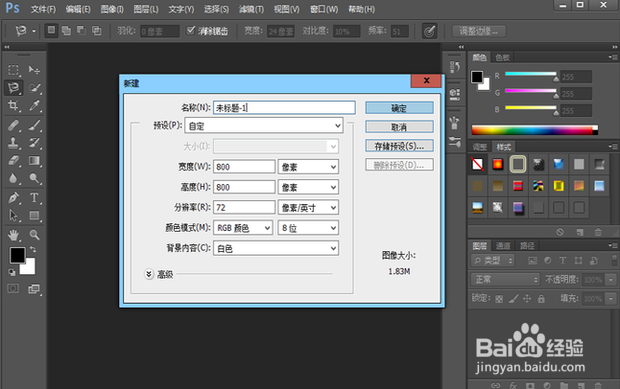The height and width of the screenshot is (389, 620).
Task: Select the Eyedropper tool
Action: coord(34,105)
